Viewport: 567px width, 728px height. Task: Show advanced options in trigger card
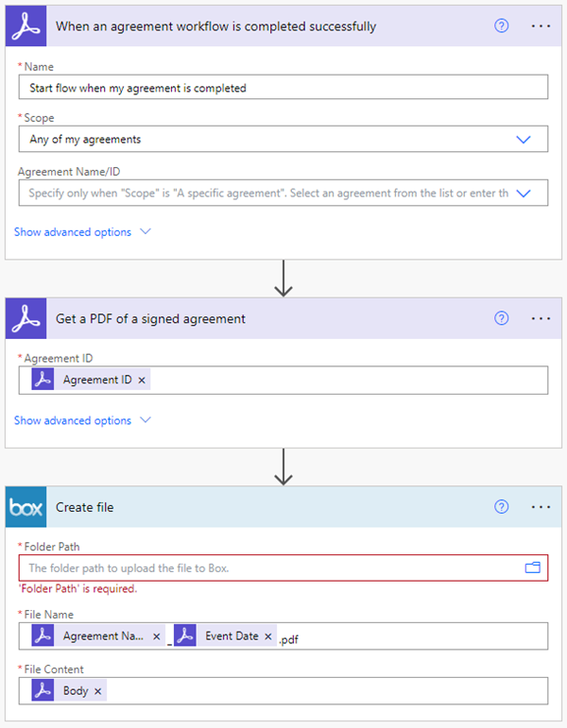coord(82,232)
